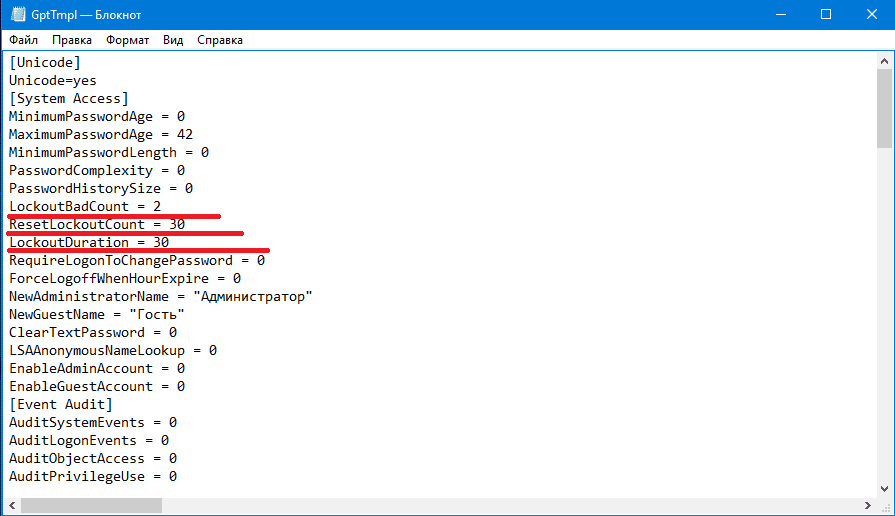This screenshot has height=516, width=895.
Task: Click the MaximumPasswordAge = 42 line
Action: 101,134
